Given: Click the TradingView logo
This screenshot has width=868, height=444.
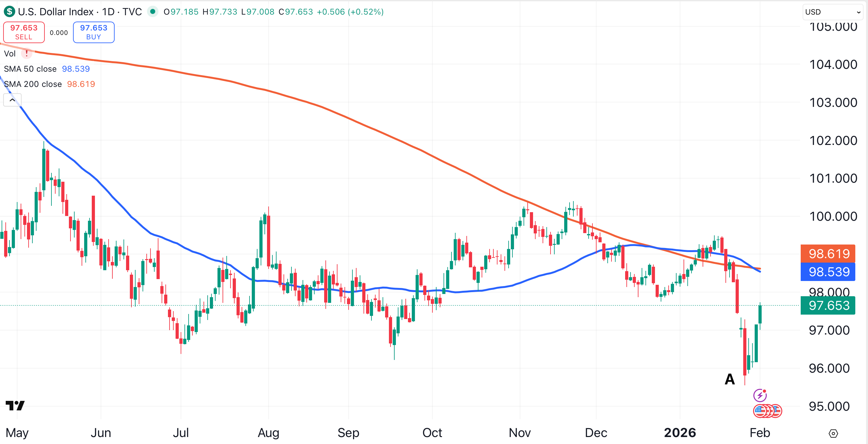Looking at the screenshot, I should point(15,405).
